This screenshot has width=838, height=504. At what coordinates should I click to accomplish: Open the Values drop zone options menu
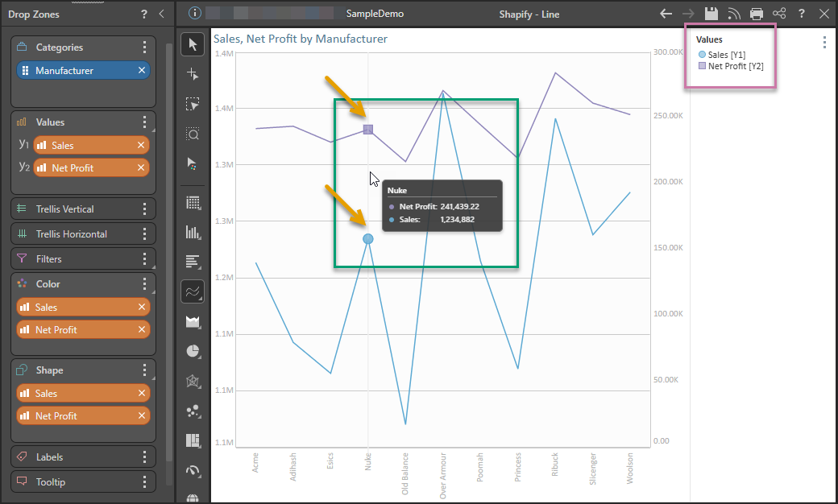(144, 122)
